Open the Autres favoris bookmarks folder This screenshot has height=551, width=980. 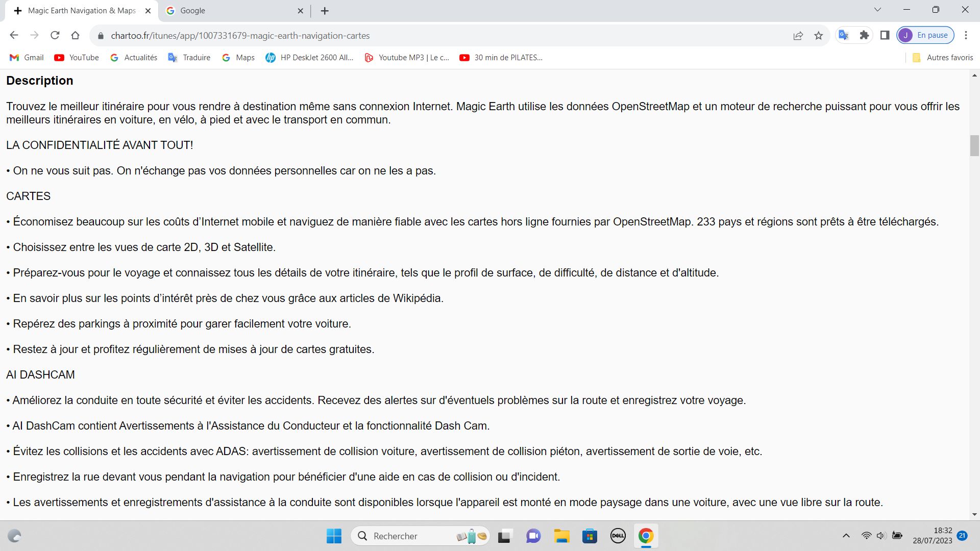[943, 58]
